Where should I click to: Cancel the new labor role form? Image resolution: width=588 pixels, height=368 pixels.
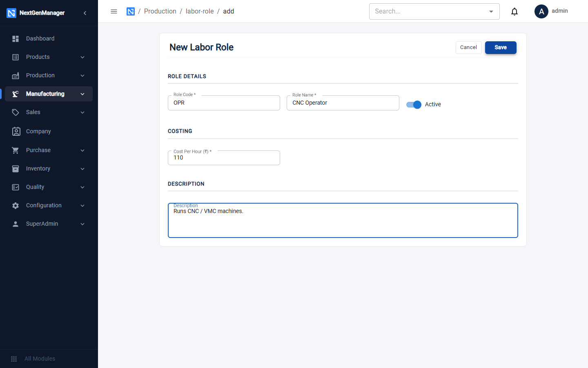point(468,47)
